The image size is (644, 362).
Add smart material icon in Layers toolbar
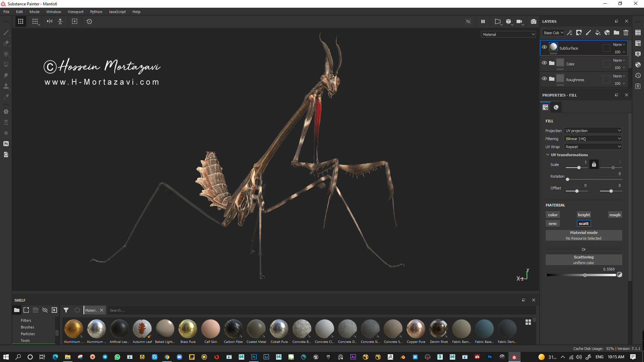pos(607,33)
